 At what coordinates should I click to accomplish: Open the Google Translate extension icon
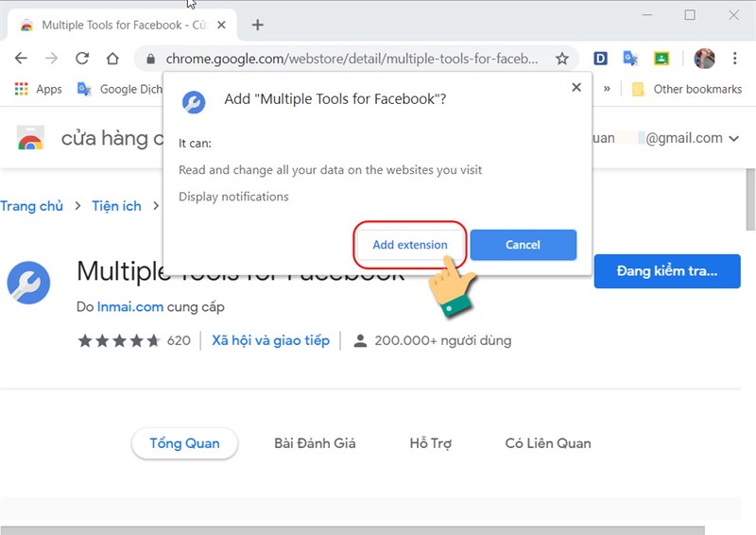click(x=630, y=59)
